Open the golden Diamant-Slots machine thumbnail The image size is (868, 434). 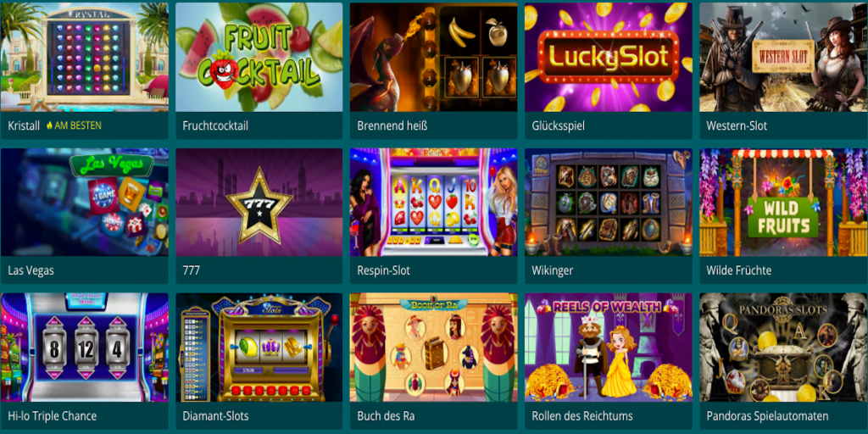click(x=259, y=347)
